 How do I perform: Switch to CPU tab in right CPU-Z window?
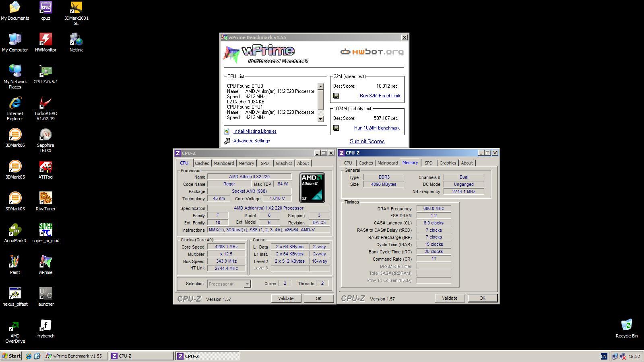coord(348,163)
